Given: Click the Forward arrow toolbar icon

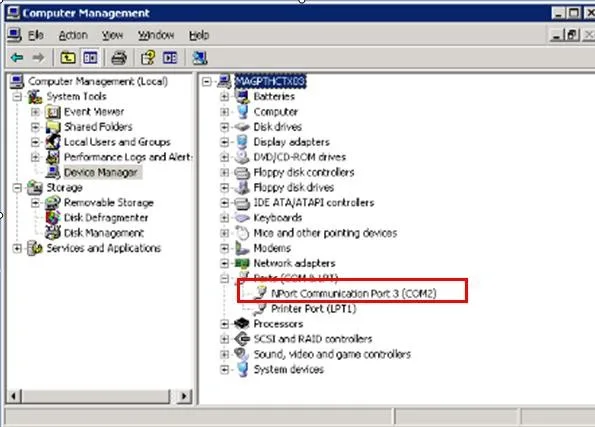Looking at the screenshot, I should 38,58.
